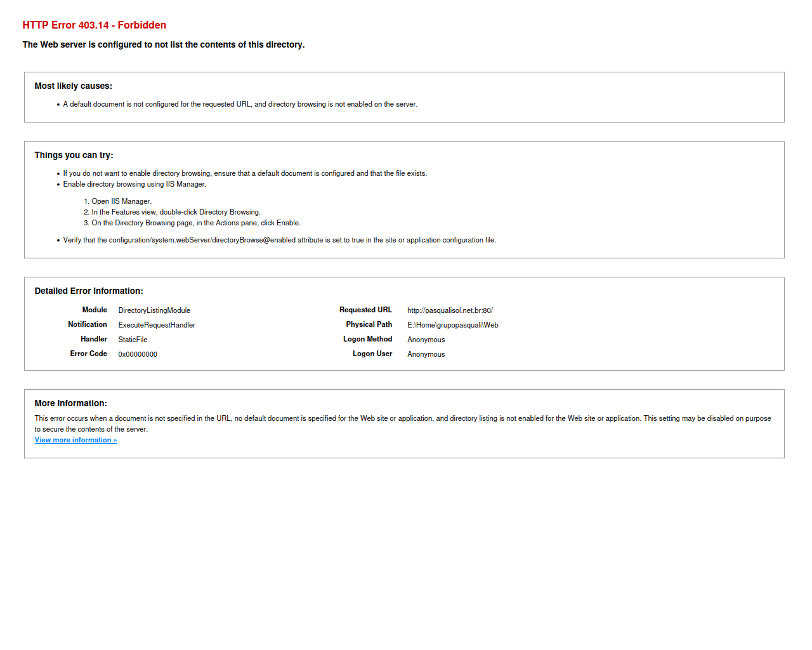
Task: Select the http://pasqualisol.net.br:80/ URL value
Action: click(450, 310)
